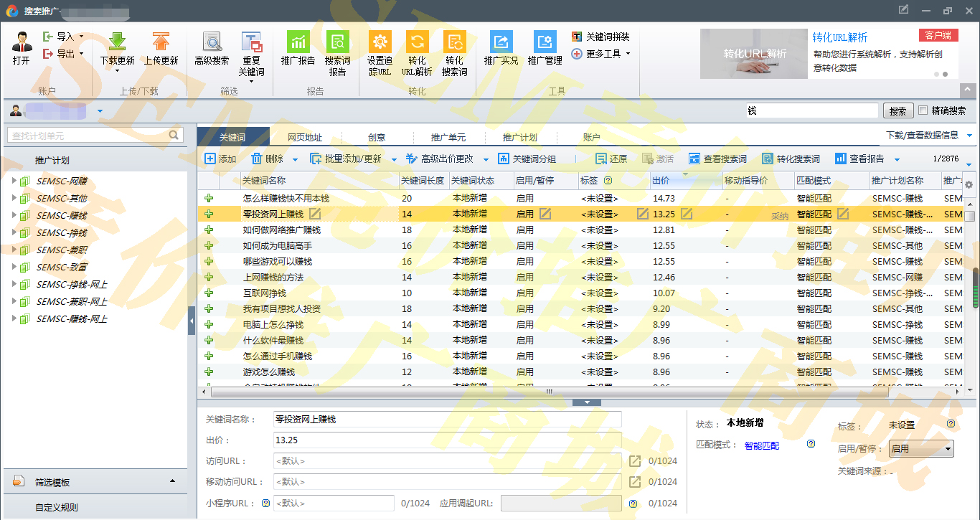980x520 pixels.
Task: Click 查看搜索词 in the list toolbar
Action: 717,159
